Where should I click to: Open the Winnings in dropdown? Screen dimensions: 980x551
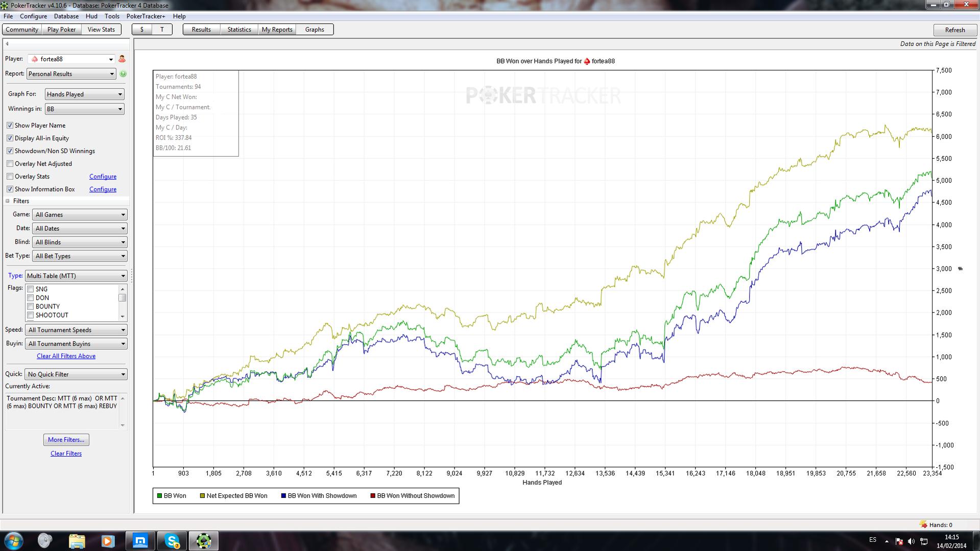point(84,109)
